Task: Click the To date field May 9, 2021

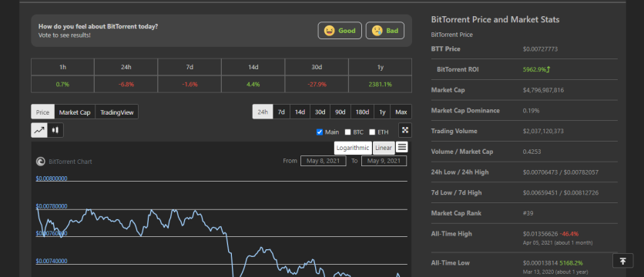Action: tap(384, 161)
